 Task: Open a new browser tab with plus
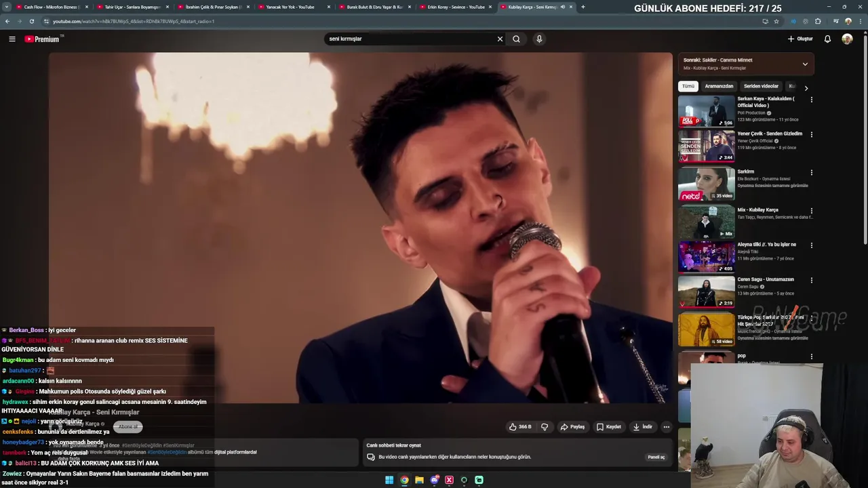583,7
